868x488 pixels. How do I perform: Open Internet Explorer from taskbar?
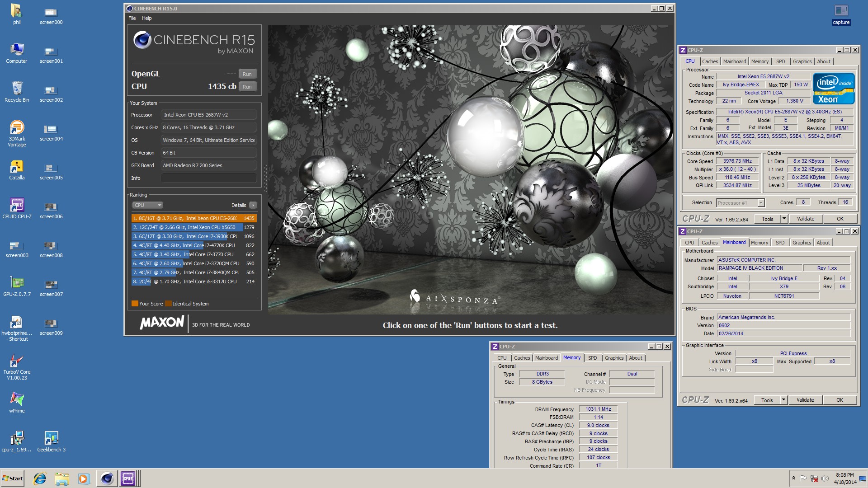40,479
